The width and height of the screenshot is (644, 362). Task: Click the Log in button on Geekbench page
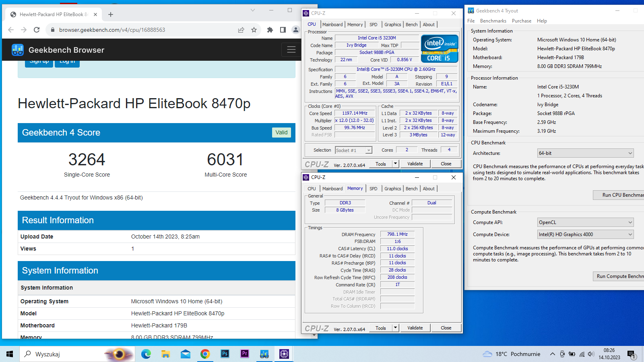click(67, 63)
